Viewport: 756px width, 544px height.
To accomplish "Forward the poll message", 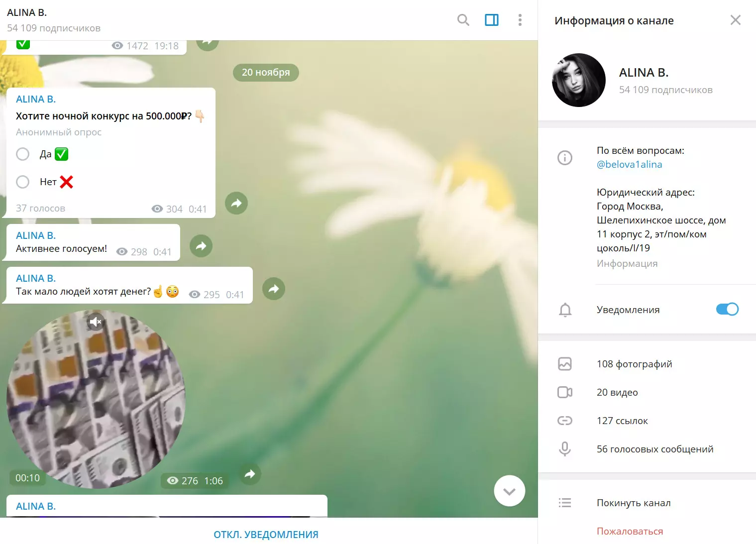I will click(236, 203).
